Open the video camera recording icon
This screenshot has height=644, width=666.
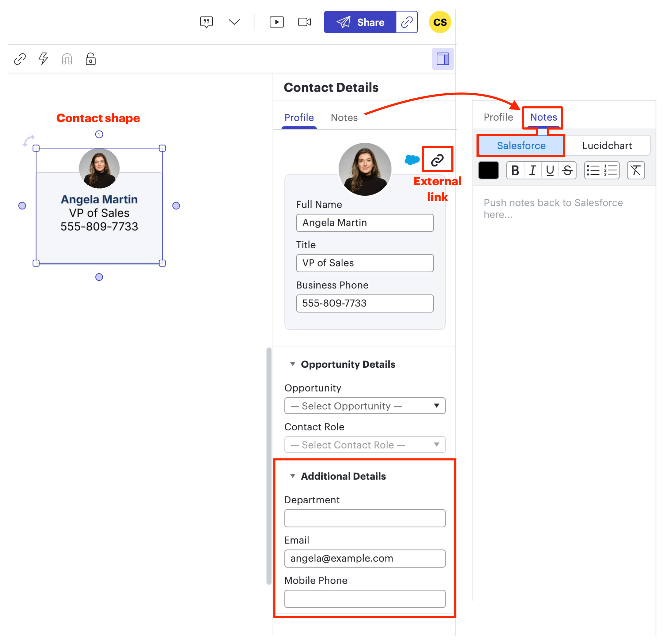click(x=304, y=22)
